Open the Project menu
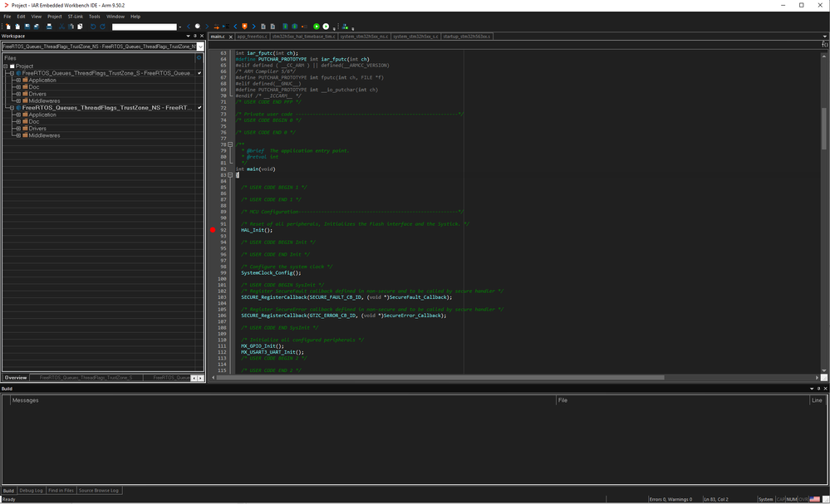830x504 pixels. (55, 17)
